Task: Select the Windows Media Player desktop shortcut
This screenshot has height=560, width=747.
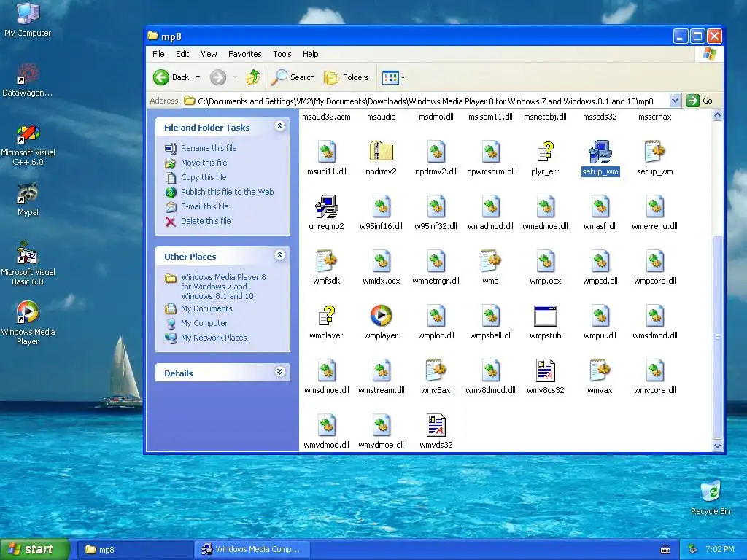Action: click(x=28, y=323)
